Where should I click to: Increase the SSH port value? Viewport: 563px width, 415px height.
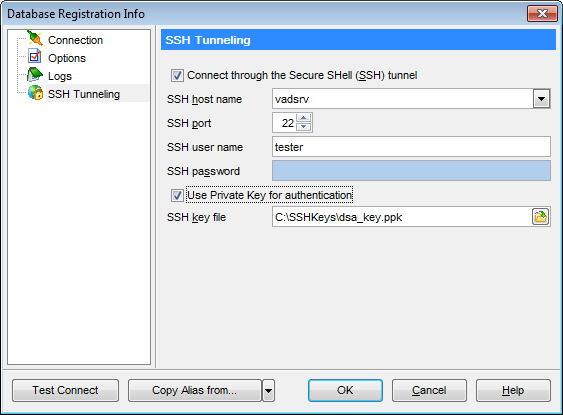pyautogui.click(x=304, y=118)
